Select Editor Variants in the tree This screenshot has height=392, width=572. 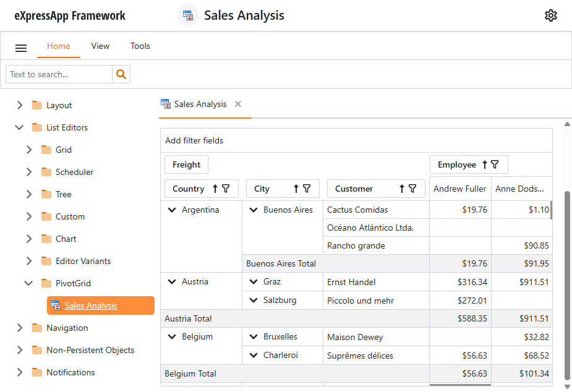click(x=83, y=261)
